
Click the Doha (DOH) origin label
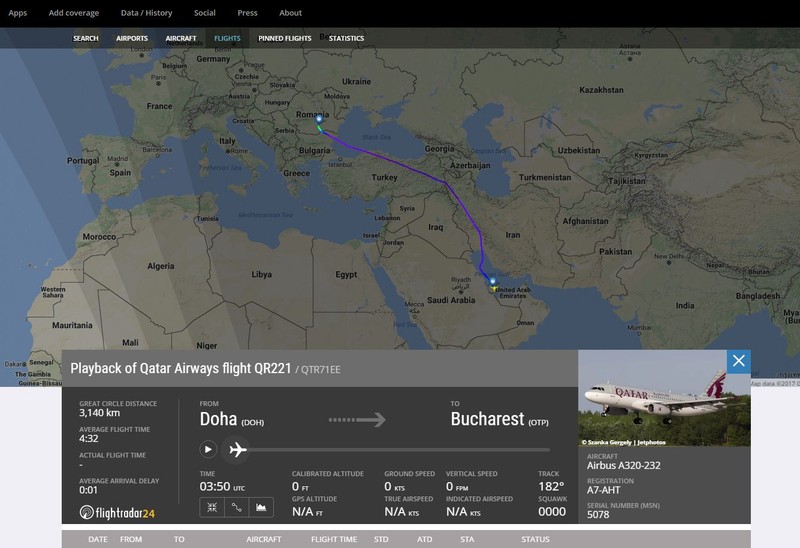(x=232, y=419)
